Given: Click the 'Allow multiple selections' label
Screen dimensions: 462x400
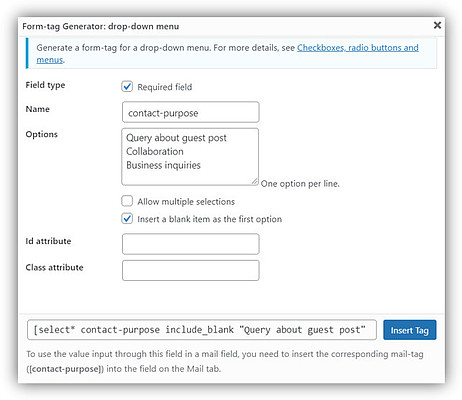Looking at the screenshot, I should [x=186, y=202].
